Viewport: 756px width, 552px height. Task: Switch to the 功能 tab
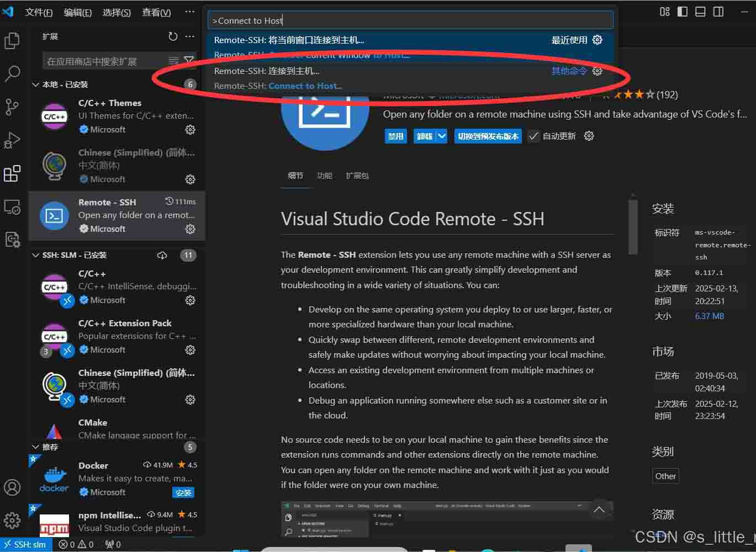(x=325, y=176)
